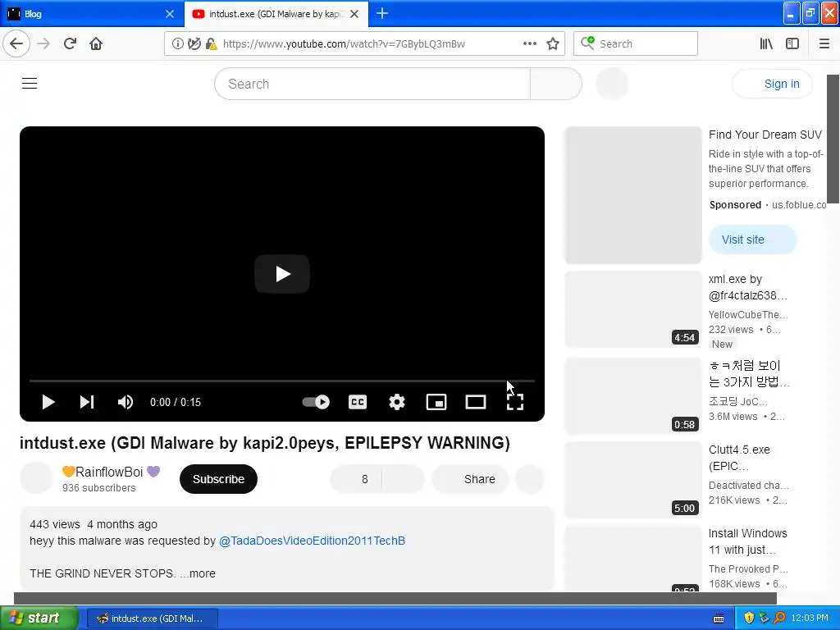Open the Find Your Dream SUV ad title

(765, 135)
